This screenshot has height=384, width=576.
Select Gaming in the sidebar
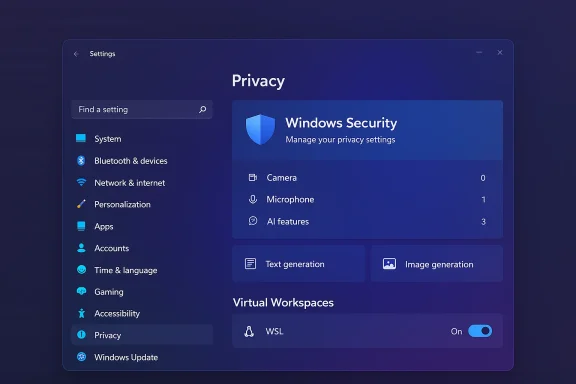142,292
